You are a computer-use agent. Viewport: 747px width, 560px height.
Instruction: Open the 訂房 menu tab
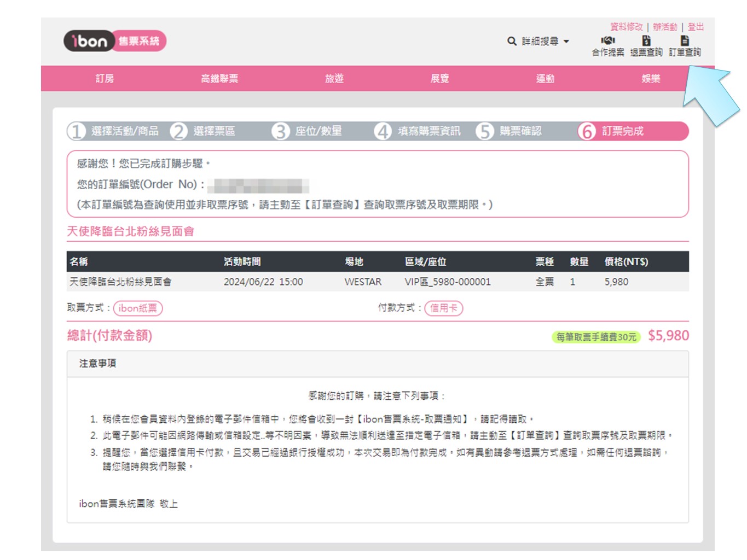105,79
